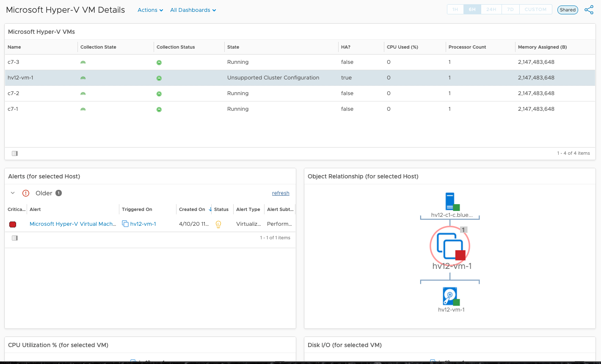Select the large hv12-vm-1 VM icon
Image resolution: width=601 pixels, height=364 pixels.
[450, 246]
